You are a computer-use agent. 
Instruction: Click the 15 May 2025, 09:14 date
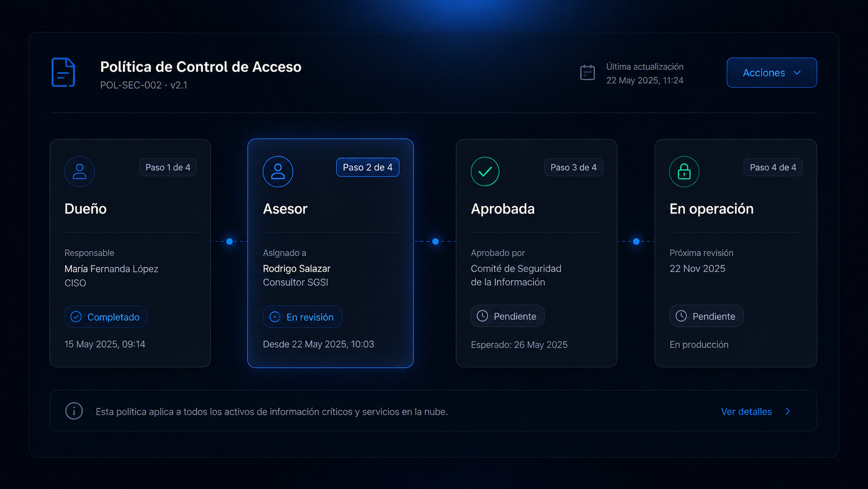(105, 344)
